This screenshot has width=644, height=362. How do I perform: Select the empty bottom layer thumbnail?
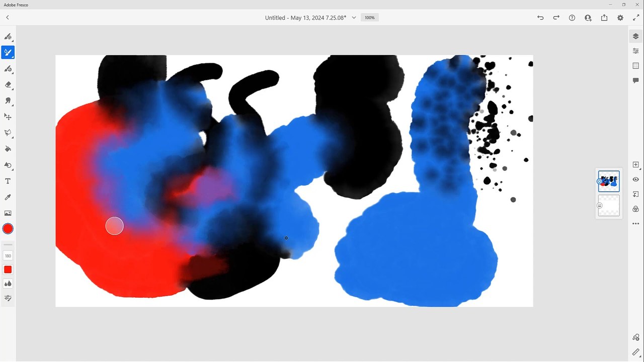(609, 206)
